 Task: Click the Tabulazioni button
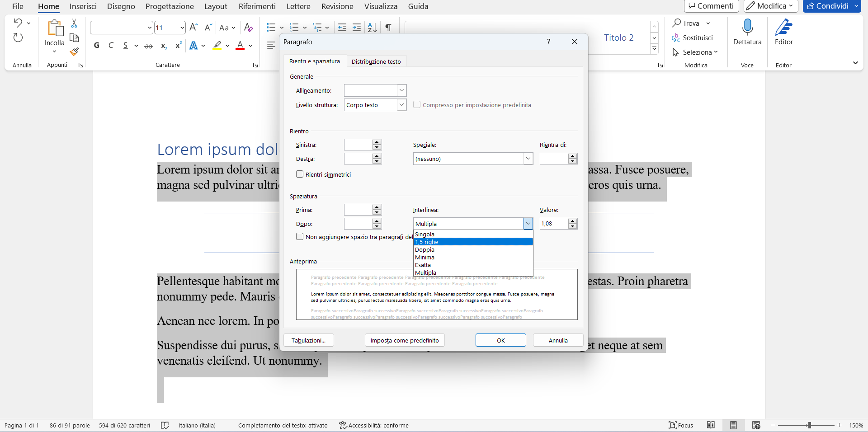(x=308, y=341)
